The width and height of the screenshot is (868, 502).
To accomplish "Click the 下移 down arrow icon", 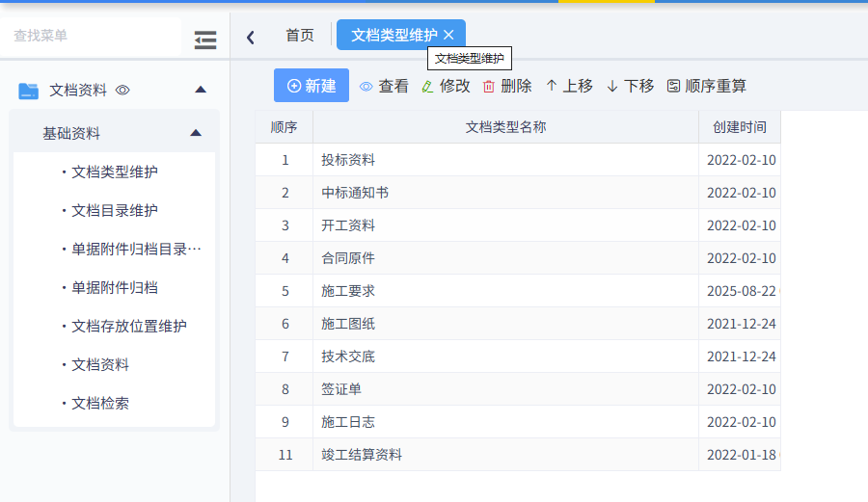I will pyautogui.click(x=612, y=87).
